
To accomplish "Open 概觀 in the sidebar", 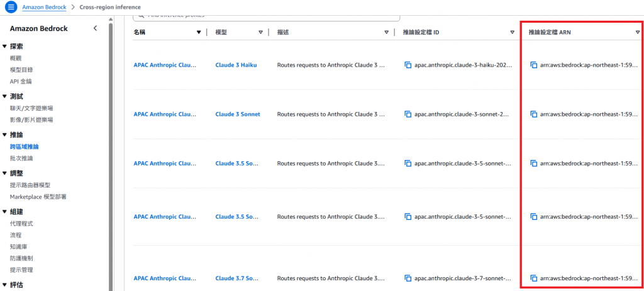I will click(16, 59).
